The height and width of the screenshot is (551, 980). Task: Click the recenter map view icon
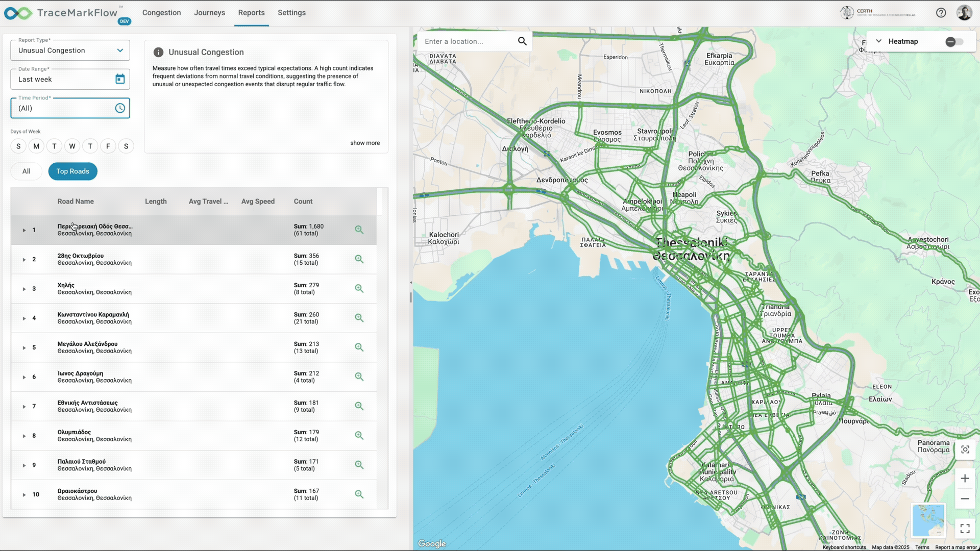tap(965, 449)
